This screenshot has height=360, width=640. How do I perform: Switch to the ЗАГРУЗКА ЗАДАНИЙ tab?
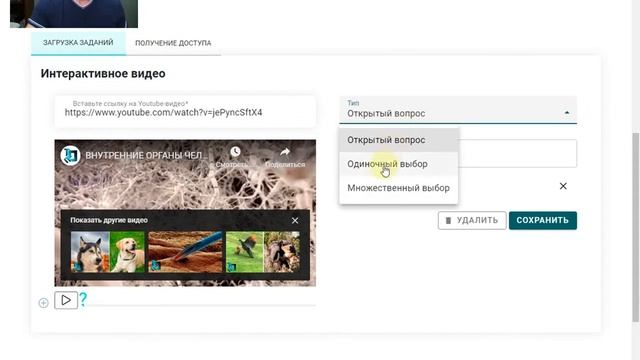(x=78, y=42)
